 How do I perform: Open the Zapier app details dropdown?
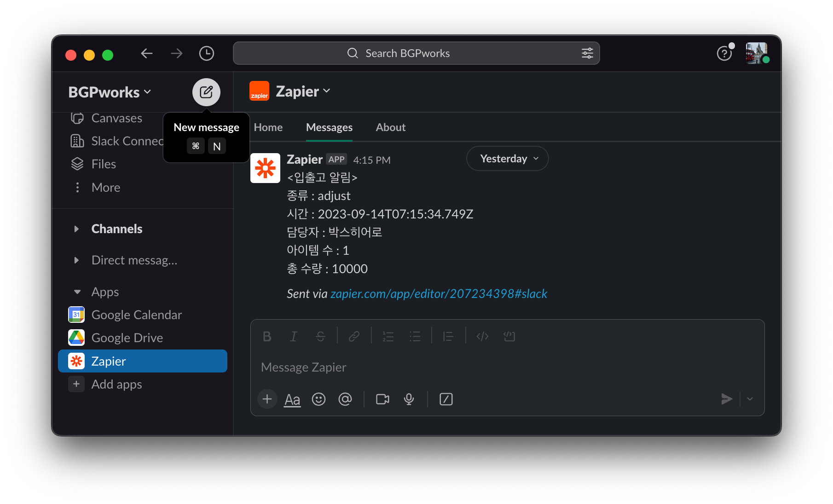pyautogui.click(x=303, y=91)
